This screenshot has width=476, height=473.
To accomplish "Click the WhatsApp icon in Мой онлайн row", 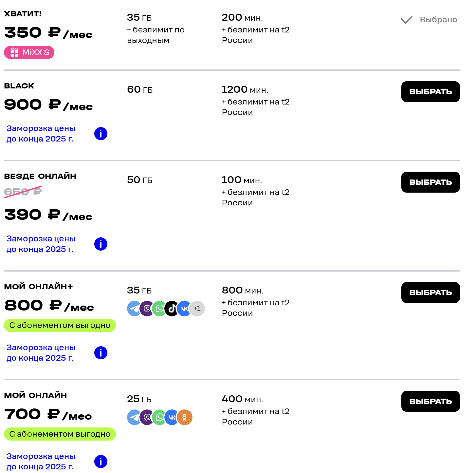I will [x=159, y=417].
